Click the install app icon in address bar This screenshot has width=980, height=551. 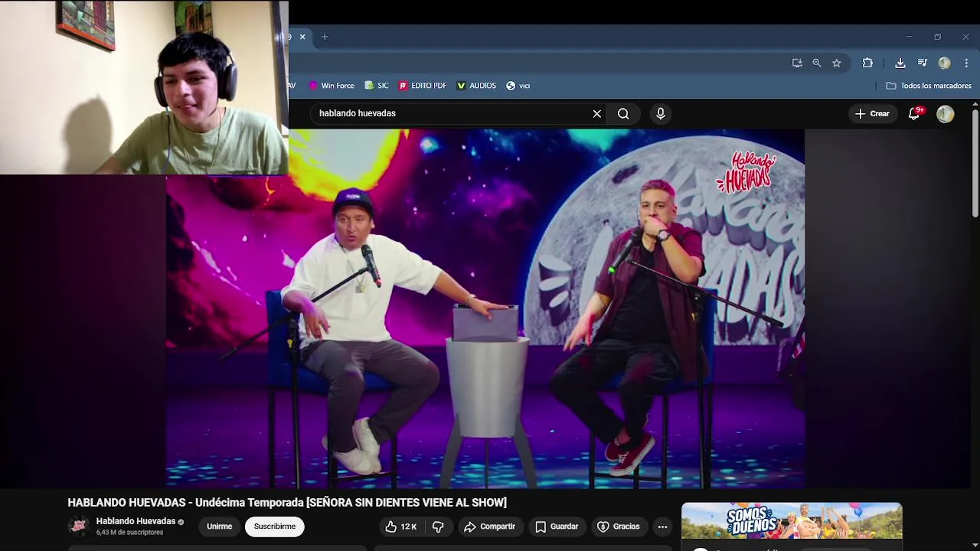click(x=797, y=63)
